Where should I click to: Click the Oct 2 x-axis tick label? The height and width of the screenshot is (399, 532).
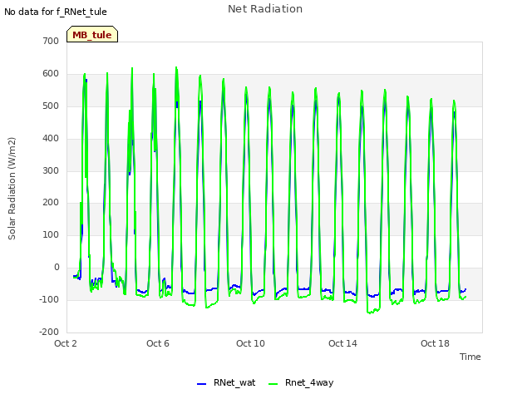[x=66, y=343]
